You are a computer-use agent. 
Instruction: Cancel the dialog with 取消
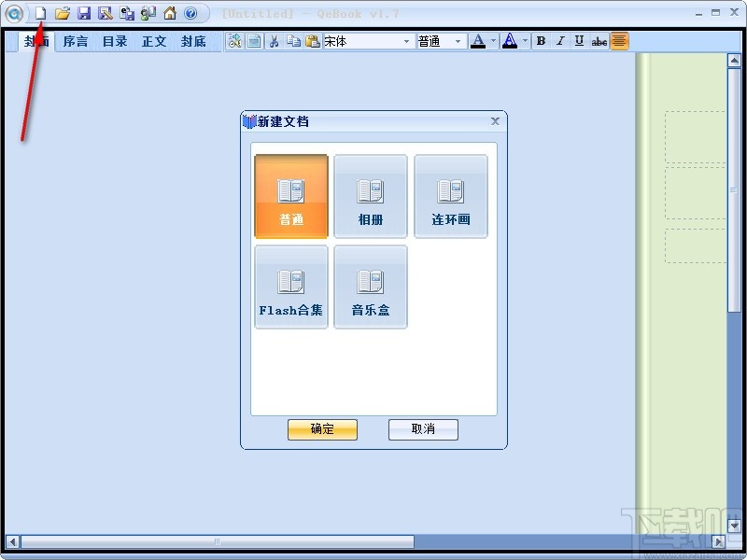[x=422, y=429]
